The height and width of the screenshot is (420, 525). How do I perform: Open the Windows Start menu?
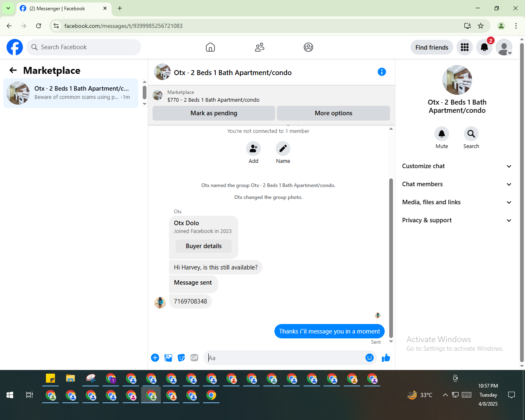pos(10,395)
